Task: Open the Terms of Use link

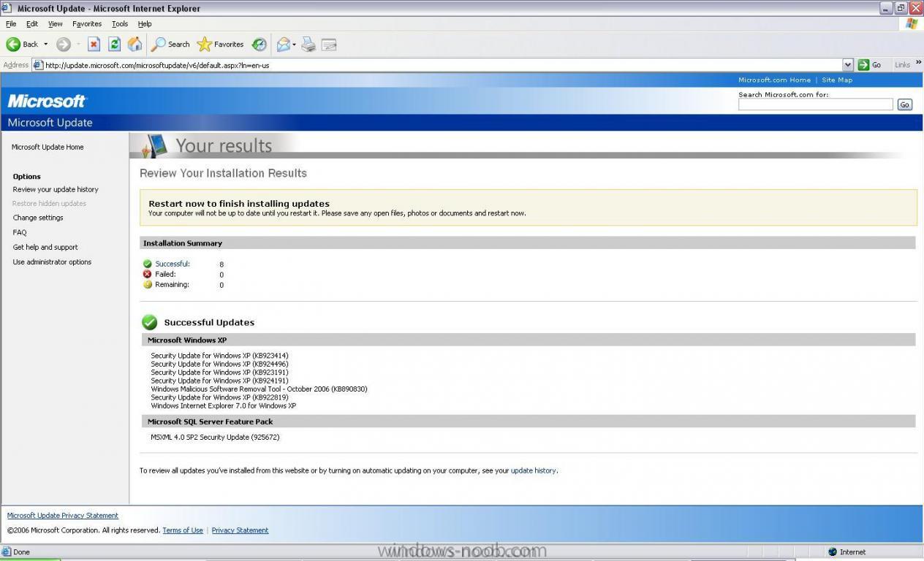Action: tap(183, 530)
